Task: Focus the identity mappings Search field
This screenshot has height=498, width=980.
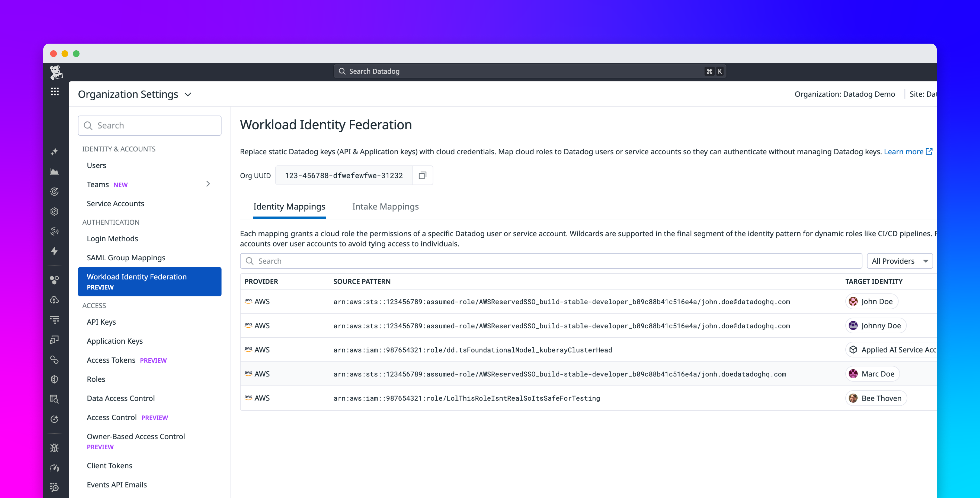Action: pos(551,261)
